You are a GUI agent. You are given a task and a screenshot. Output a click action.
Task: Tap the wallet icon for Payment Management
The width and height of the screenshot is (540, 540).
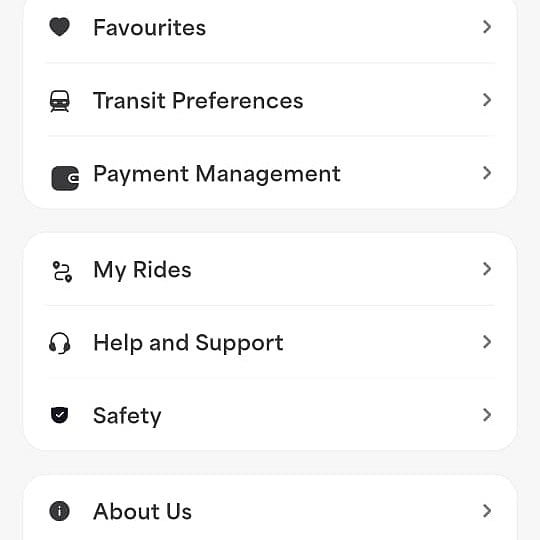tap(65, 178)
